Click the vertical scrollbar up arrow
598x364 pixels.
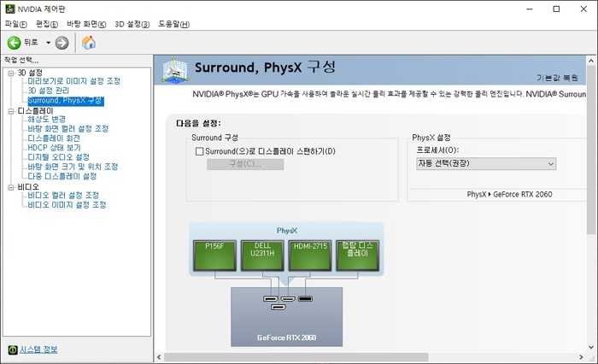(x=591, y=61)
